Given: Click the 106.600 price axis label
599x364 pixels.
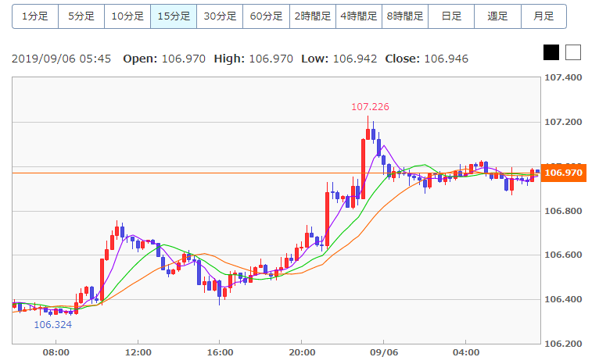Looking at the screenshot, I should [563, 255].
